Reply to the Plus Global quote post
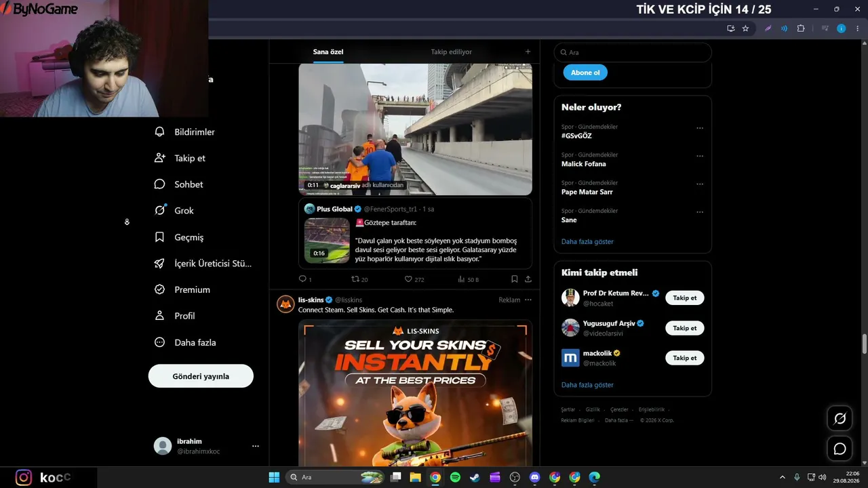The height and width of the screenshot is (488, 868). 305,279
